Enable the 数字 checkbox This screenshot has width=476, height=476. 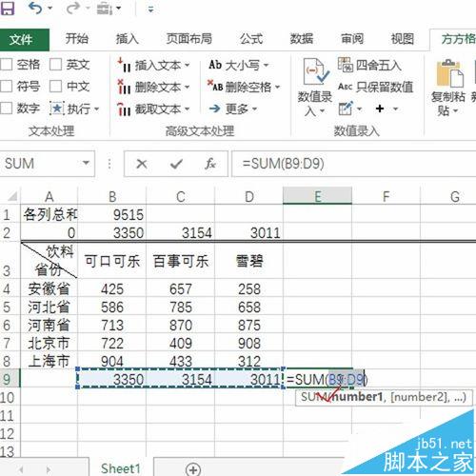[7, 109]
